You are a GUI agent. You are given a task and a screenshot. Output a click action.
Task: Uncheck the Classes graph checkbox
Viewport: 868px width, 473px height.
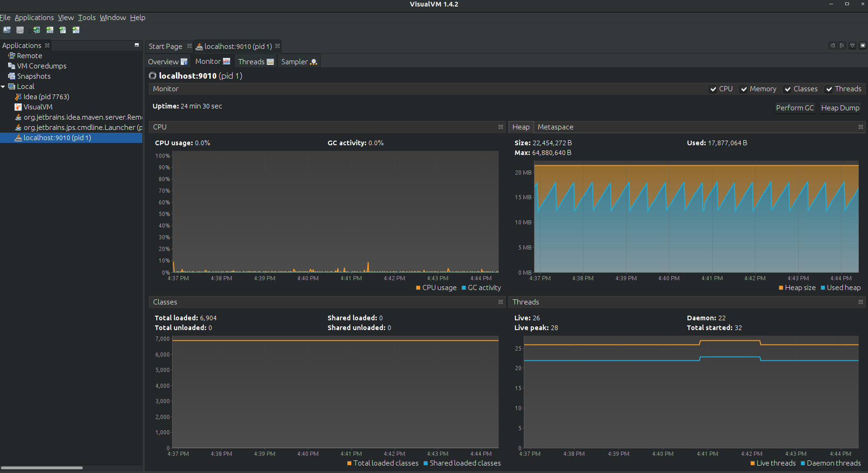click(787, 89)
